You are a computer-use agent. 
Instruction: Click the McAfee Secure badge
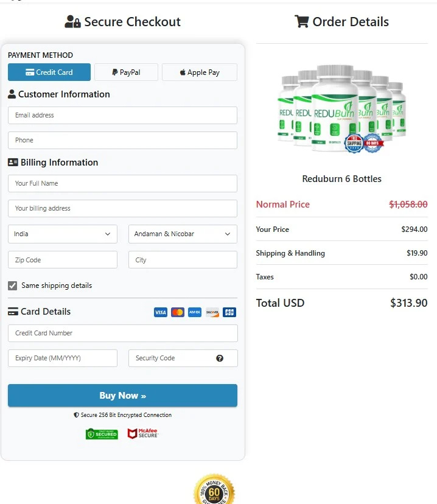click(x=142, y=433)
